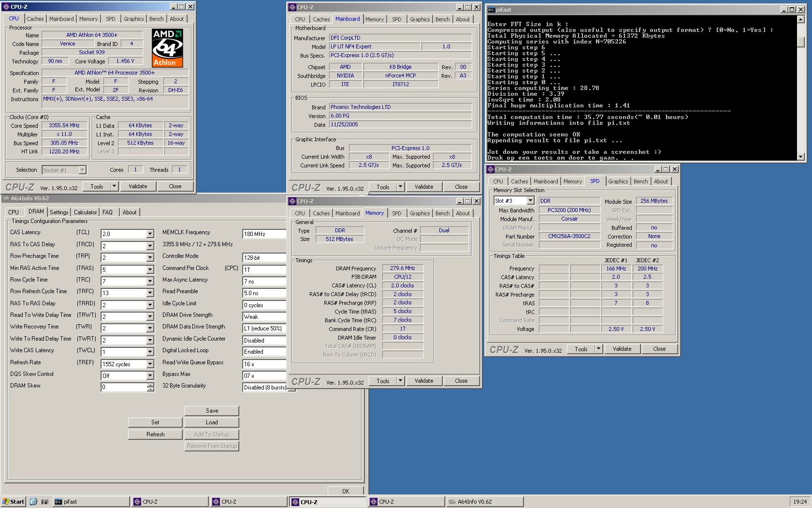
Task: Click Close in the SPD CPU-Z window
Action: (659, 349)
